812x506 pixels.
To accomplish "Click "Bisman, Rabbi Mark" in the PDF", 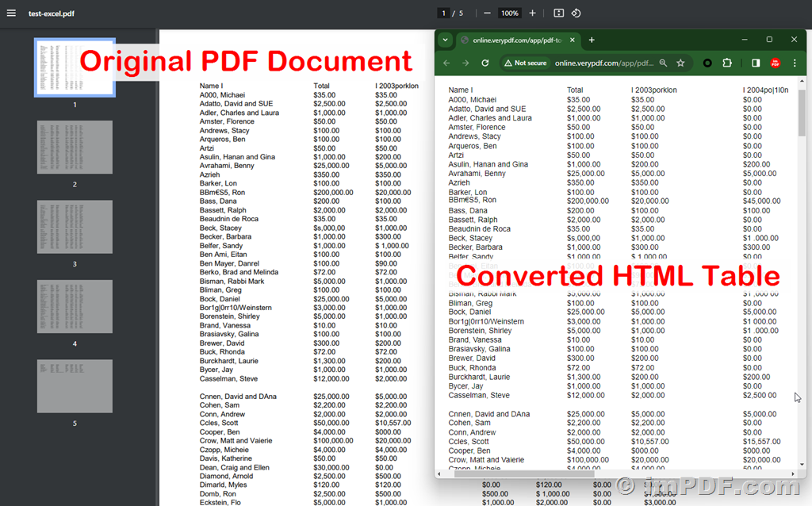I will pos(232,282).
